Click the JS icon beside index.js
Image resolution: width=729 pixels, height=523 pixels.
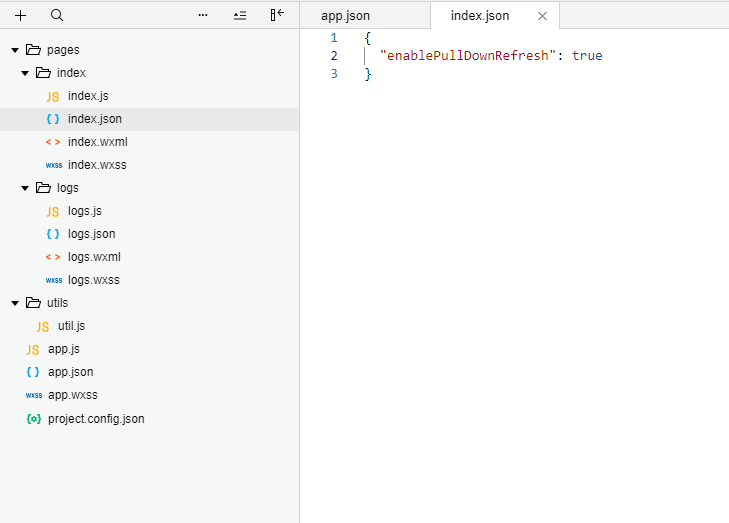tap(53, 97)
